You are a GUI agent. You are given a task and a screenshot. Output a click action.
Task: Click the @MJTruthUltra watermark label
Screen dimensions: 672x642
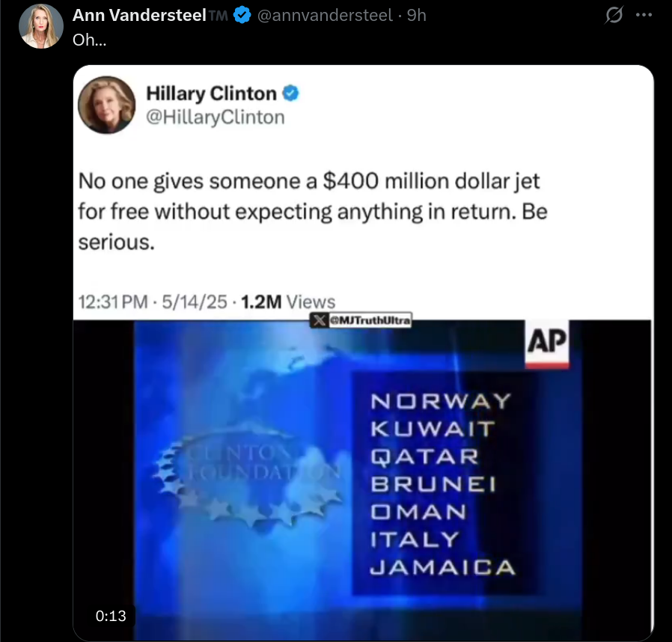(x=370, y=320)
